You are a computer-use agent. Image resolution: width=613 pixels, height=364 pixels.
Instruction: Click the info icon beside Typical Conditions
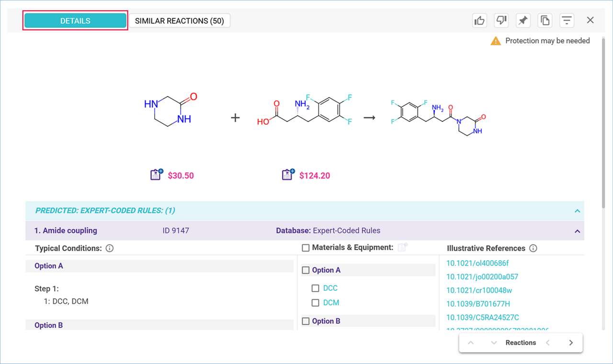[x=109, y=248]
